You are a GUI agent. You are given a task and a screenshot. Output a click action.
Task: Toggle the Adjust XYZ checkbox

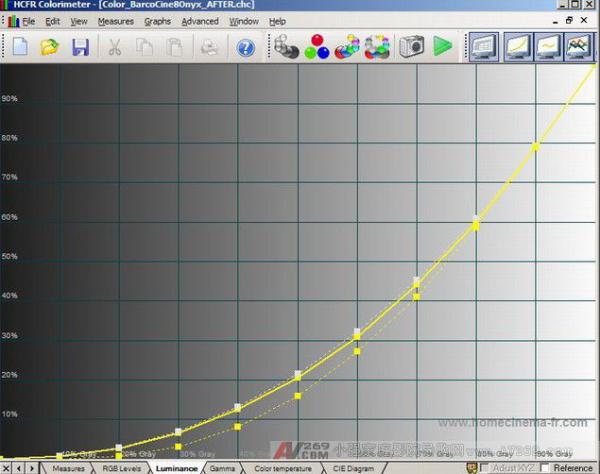coord(486,467)
